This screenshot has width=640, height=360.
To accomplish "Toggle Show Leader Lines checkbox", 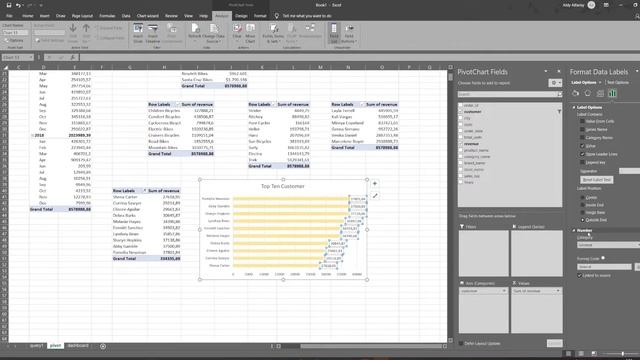I will 582,154.
